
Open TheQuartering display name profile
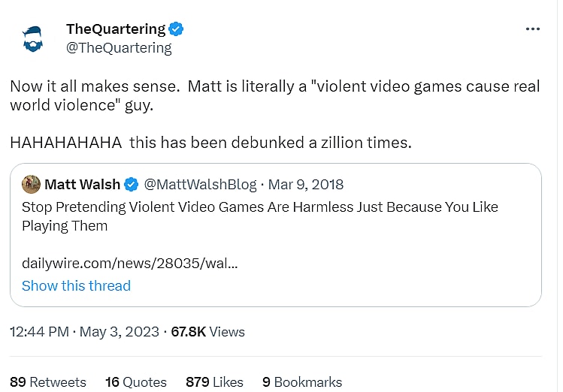[116, 29]
